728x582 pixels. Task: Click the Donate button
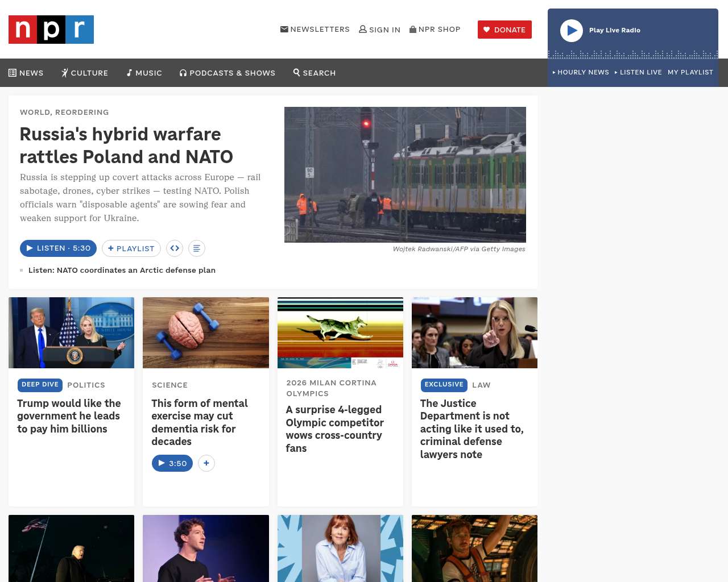point(504,30)
